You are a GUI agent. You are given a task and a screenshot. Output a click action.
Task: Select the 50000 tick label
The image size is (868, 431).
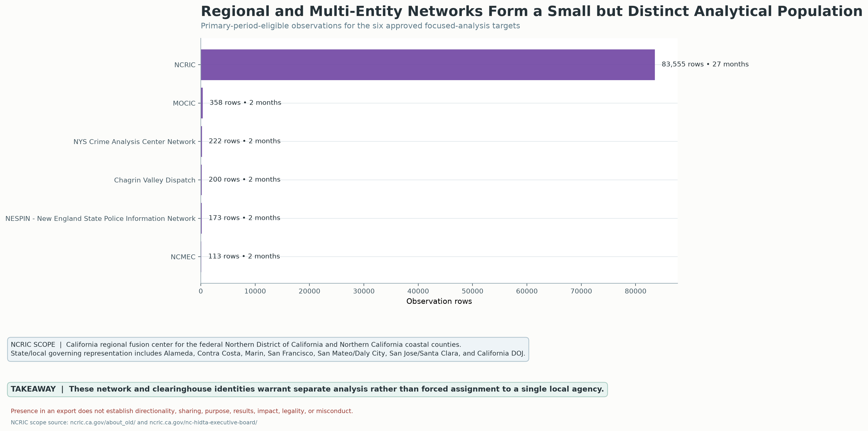point(472,292)
